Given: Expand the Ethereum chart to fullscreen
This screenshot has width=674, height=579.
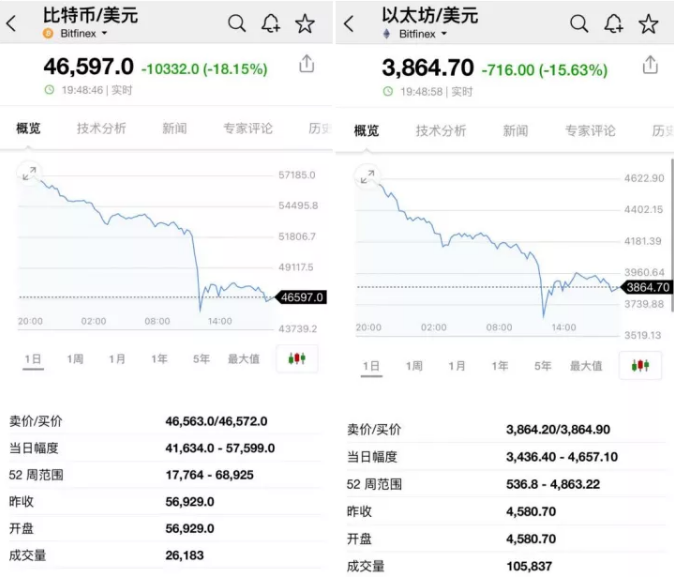Looking at the screenshot, I should coord(367,177).
